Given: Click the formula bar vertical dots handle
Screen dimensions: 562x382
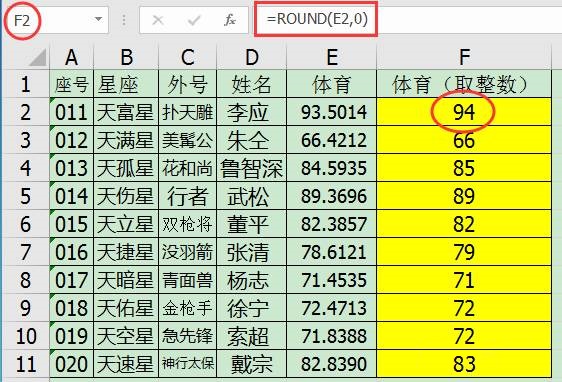Looking at the screenshot, I should (x=124, y=20).
